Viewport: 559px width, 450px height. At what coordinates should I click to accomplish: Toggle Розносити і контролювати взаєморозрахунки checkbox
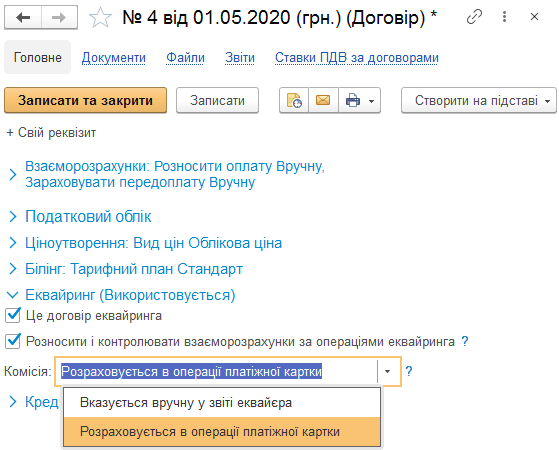tap(13, 341)
